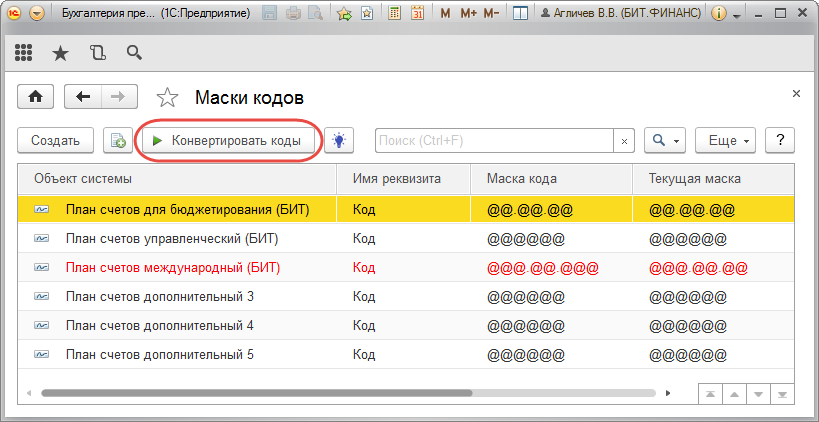Add Маски кодов to favorites star
Viewport: 819px width, 422px height.
(x=168, y=98)
